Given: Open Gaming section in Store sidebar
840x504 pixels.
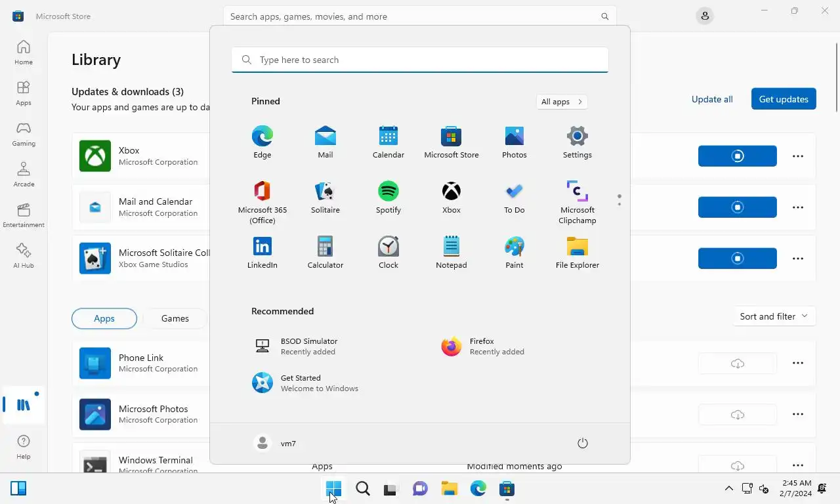Looking at the screenshot, I should point(24,134).
